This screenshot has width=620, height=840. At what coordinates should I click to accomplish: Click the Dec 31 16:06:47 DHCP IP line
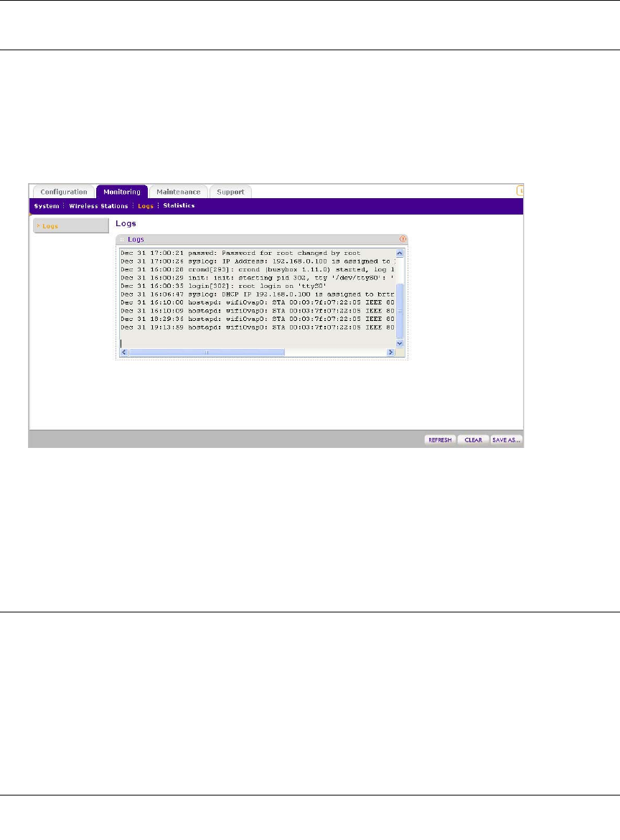[257, 294]
